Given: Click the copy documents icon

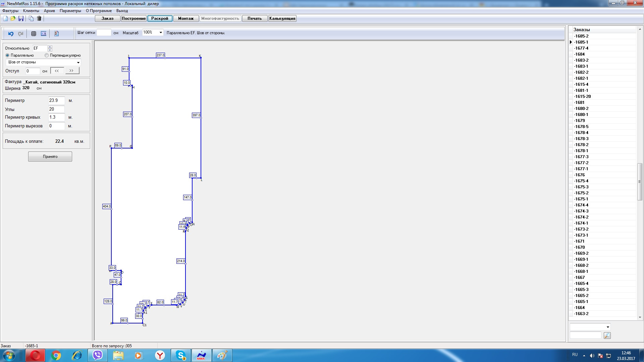Looking at the screenshot, I should point(31,18).
